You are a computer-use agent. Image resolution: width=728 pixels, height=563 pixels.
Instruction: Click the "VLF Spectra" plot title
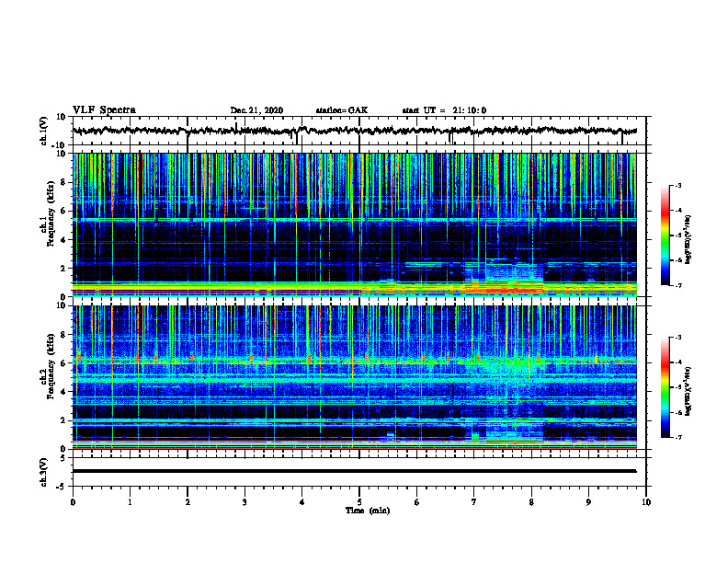[x=104, y=110]
